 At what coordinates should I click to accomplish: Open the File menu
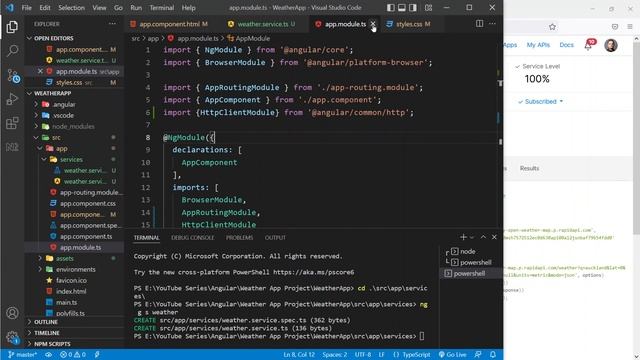tap(27, 8)
